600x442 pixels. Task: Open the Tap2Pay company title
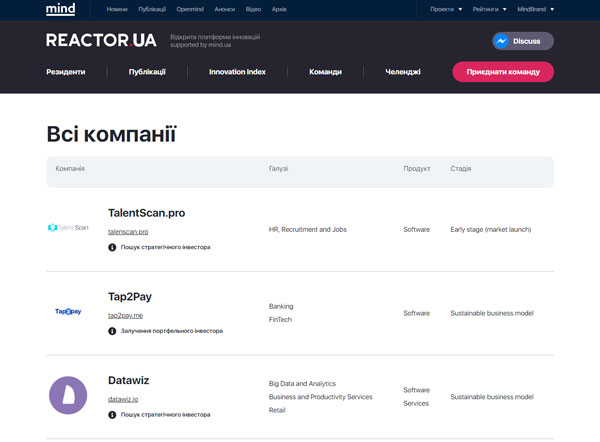tap(130, 297)
